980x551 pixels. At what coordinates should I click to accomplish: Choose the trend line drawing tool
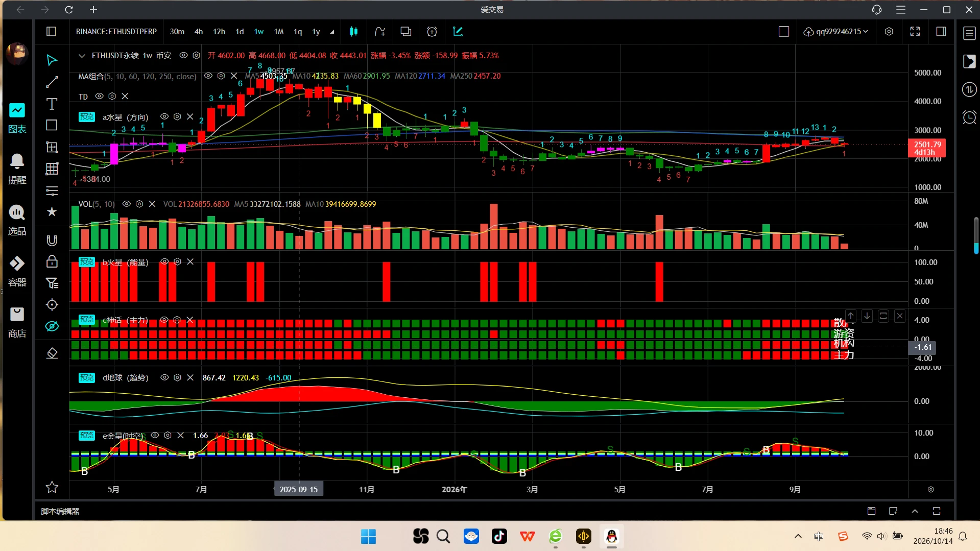coord(52,82)
